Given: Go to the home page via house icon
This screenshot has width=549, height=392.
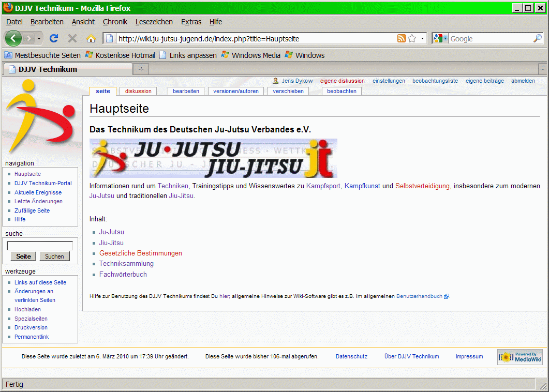Looking at the screenshot, I should [91, 38].
